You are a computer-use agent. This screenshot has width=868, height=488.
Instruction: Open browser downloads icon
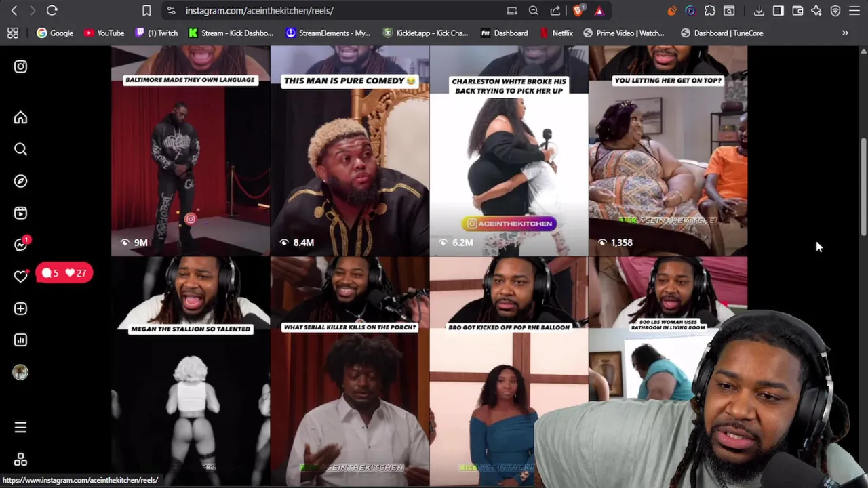point(759,11)
